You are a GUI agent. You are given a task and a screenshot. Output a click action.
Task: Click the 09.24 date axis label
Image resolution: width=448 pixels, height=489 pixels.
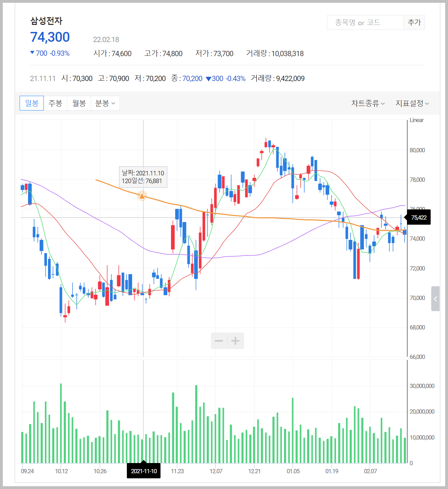point(27,471)
